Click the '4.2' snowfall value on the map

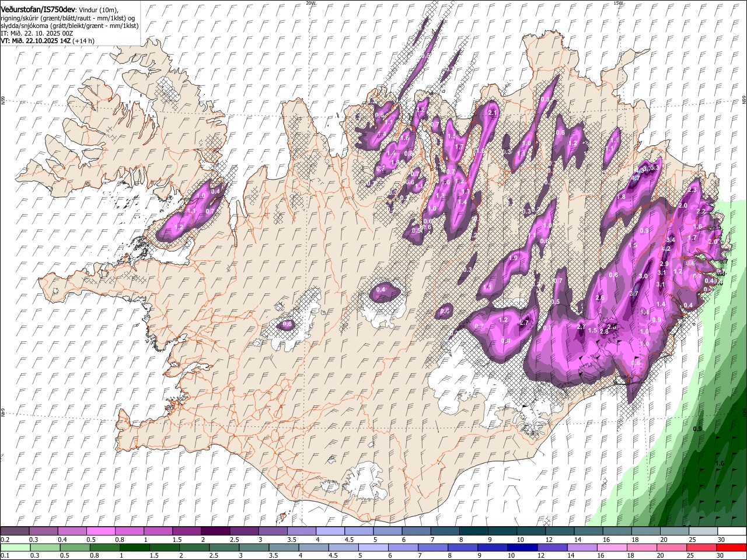[x=666, y=249]
